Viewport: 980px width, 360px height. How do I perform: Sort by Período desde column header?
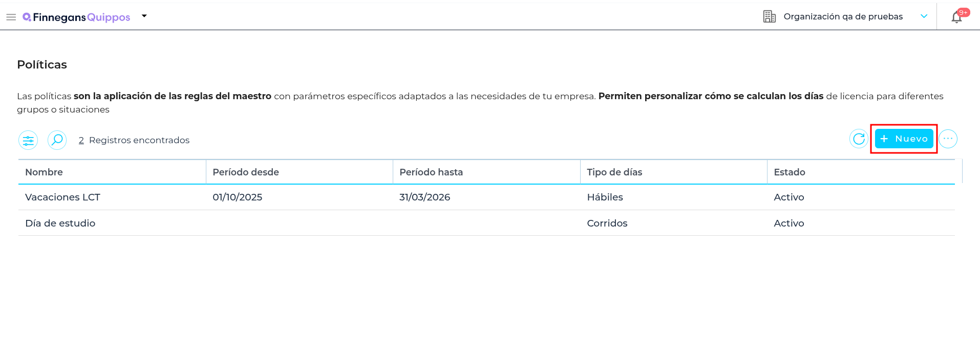tap(246, 172)
